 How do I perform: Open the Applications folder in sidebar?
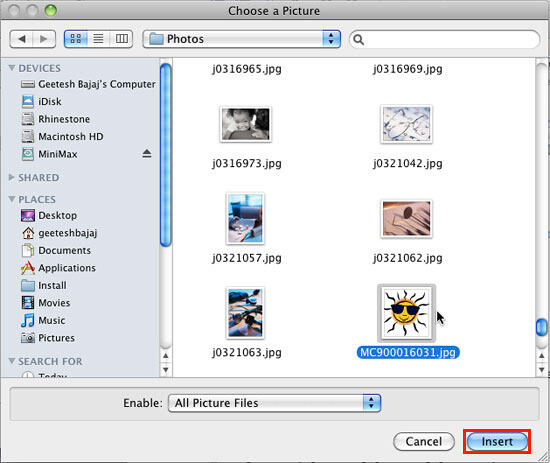58,268
